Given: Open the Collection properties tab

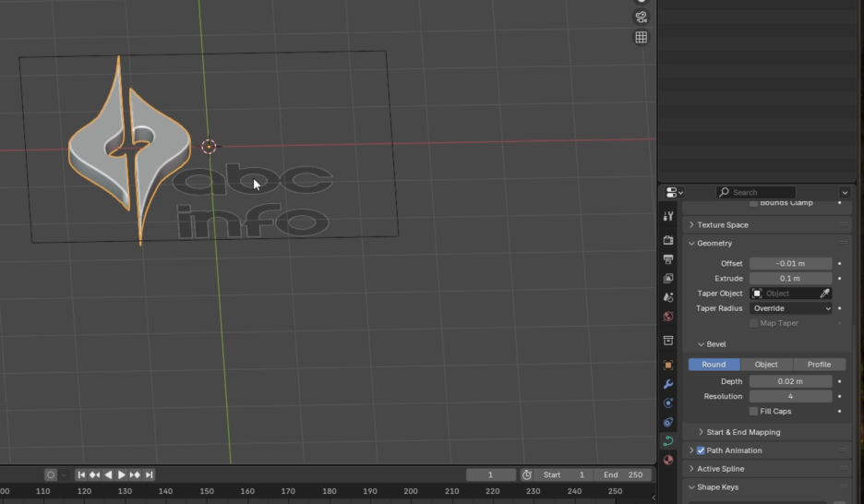Looking at the screenshot, I should (668, 341).
